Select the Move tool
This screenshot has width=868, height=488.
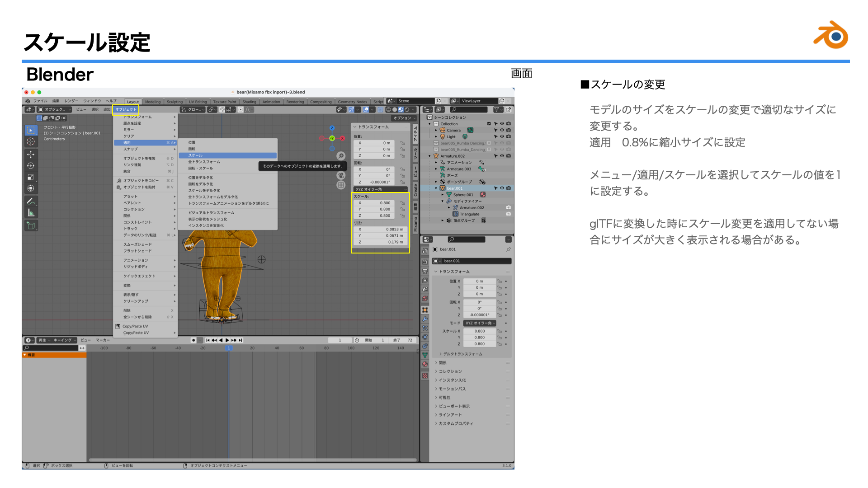(x=31, y=155)
